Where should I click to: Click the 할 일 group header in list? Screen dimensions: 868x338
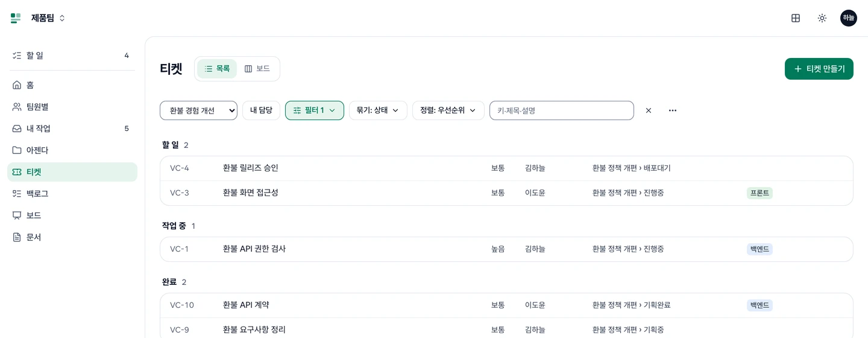pos(171,145)
